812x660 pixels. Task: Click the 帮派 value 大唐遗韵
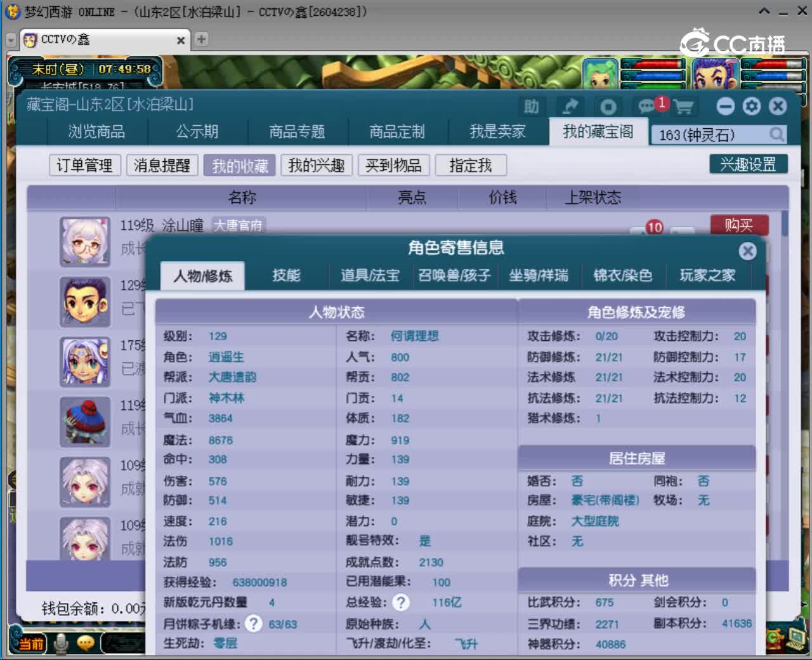pyautogui.click(x=232, y=377)
